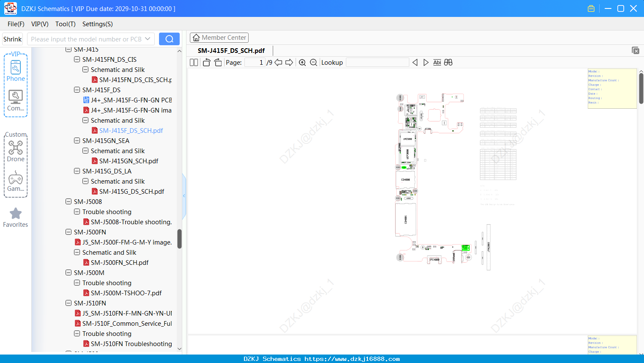
Task: Collapse the SM-J500FN node
Action: [x=69, y=232]
